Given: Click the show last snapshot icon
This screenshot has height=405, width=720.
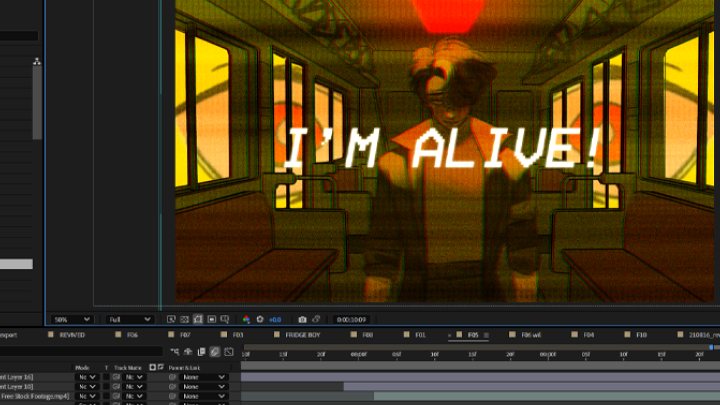Looking at the screenshot, I should coord(316,319).
